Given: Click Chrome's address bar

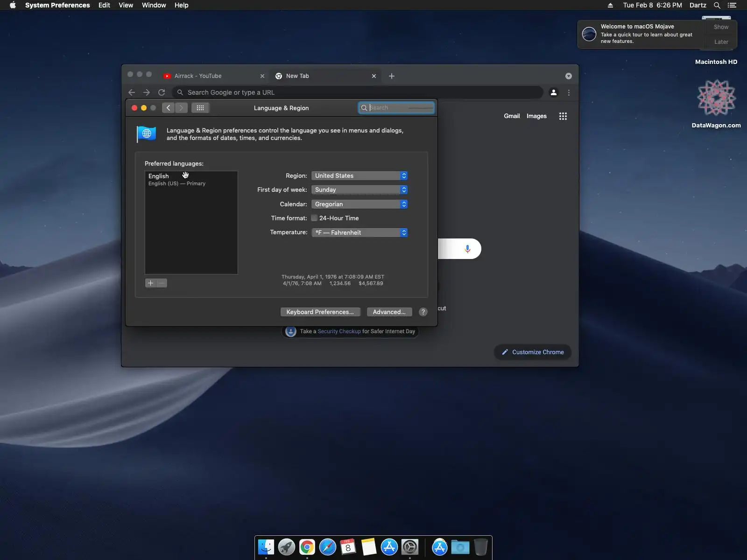Looking at the screenshot, I should [x=358, y=92].
